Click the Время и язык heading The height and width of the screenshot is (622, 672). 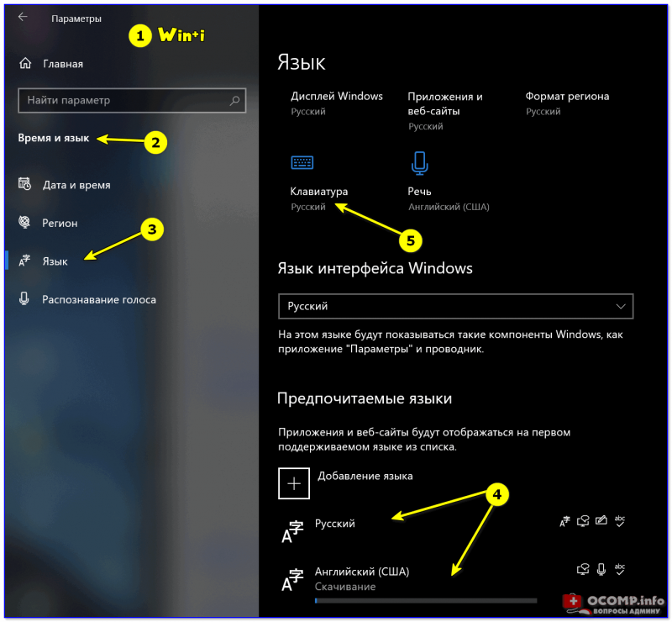pyautogui.click(x=54, y=138)
